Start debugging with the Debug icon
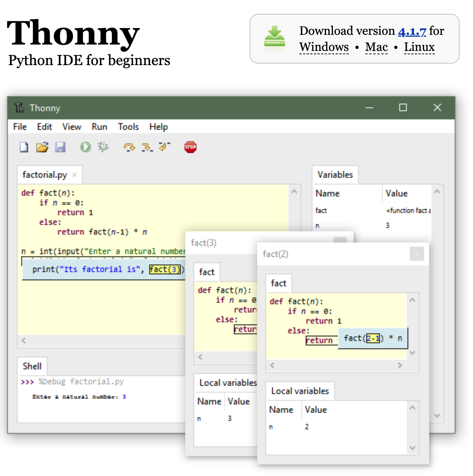The height and width of the screenshot is (476, 473). click(x=103, y=147)
